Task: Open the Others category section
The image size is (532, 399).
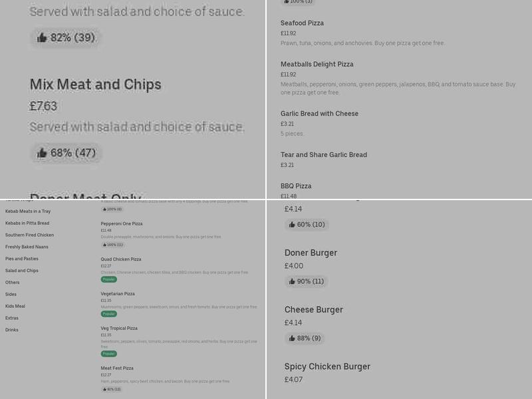Action: (x=11, y=282)
